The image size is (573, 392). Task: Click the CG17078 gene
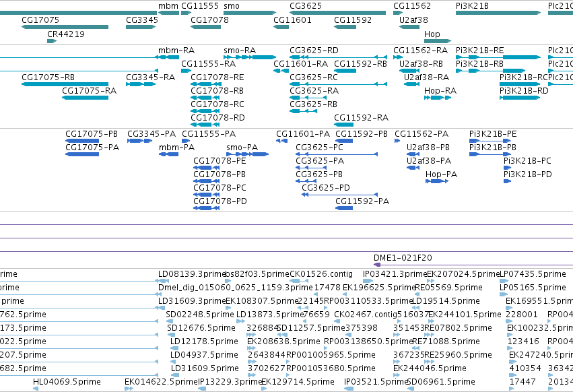pos(205,27)
